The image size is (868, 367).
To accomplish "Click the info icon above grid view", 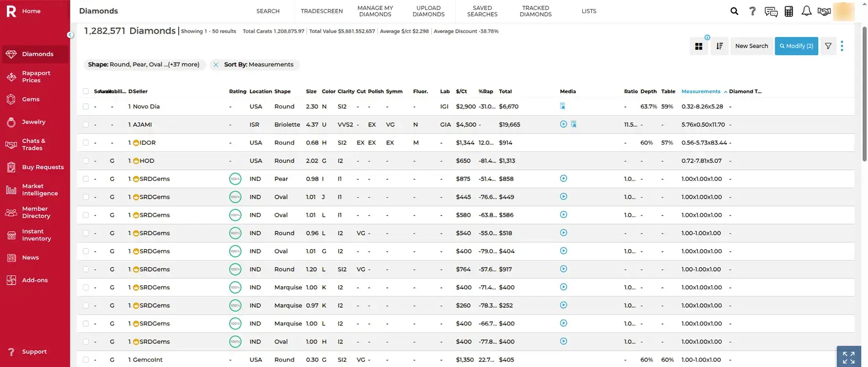I will coord(707,37).
